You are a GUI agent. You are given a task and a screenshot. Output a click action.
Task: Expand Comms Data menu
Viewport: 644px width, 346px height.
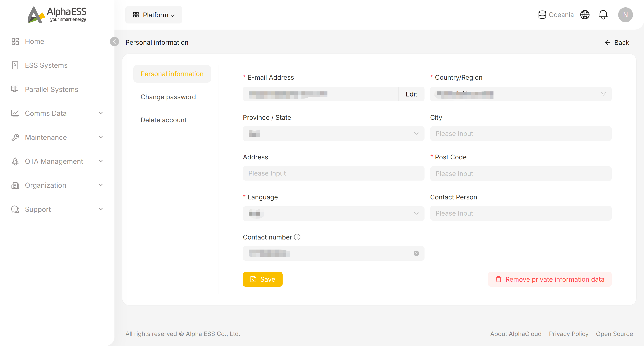57,113
